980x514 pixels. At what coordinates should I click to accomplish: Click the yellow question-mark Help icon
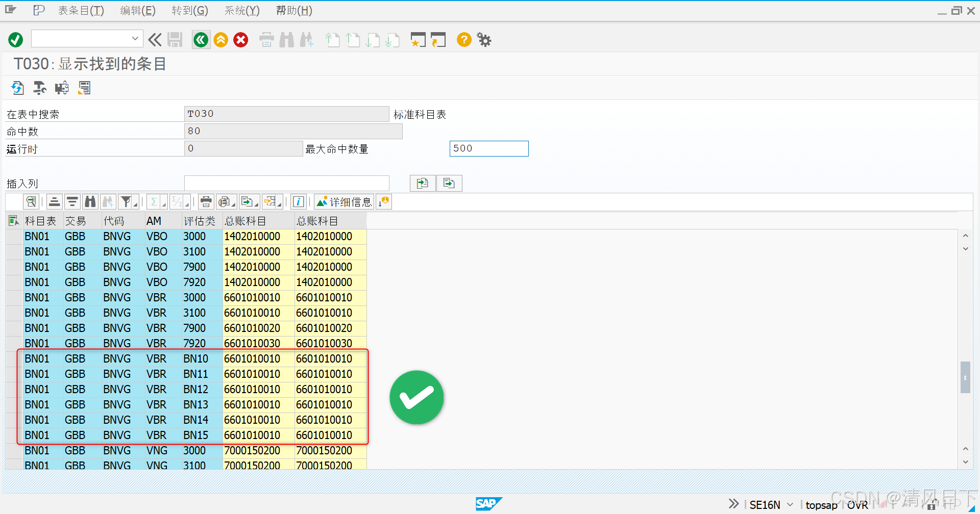pos(463,39)
